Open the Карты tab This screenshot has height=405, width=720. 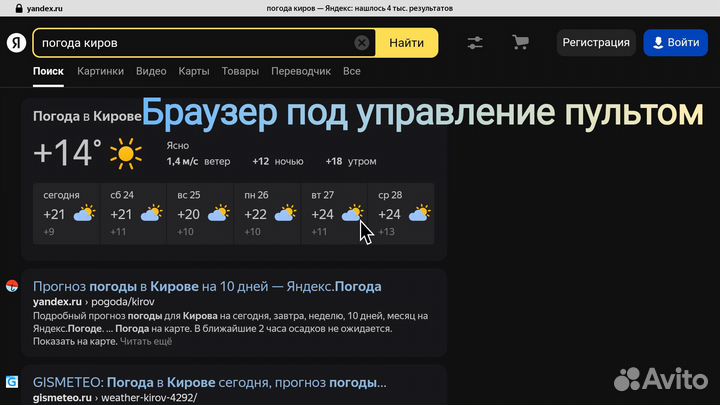tap(194, 72)
